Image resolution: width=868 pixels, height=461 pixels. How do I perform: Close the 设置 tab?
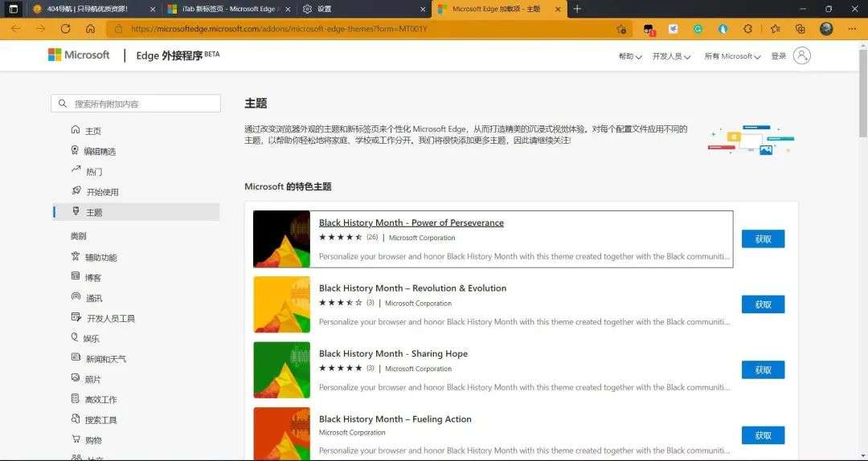pyautogui.click(x=423, y=9)
